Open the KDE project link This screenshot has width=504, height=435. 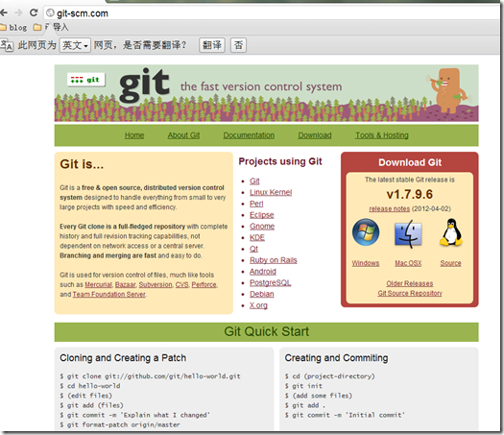[257, 237]
